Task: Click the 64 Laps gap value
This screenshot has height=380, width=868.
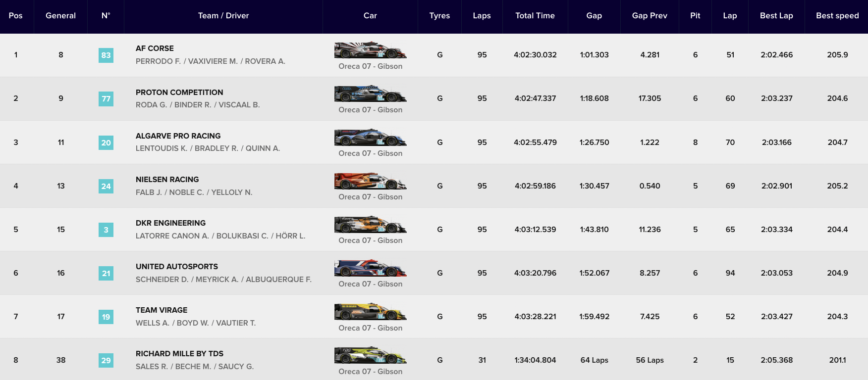Action: [x=594, y=360]
